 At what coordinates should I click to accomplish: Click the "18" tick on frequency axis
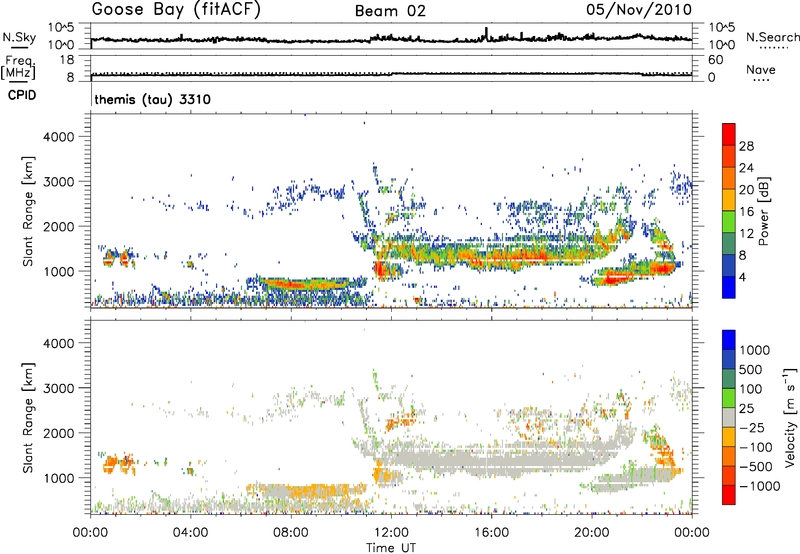pos(67,60)
